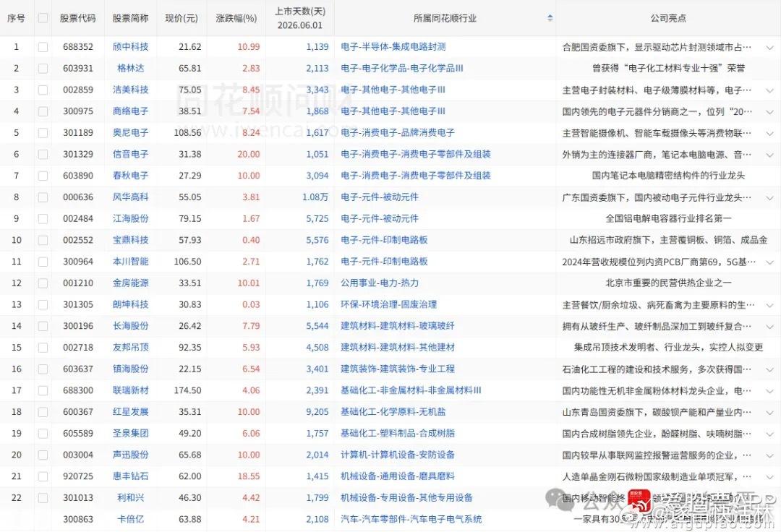Screen dimensions: 781x532
Task: Expand 奥尼电子 company highlights arrow
Action: 769,134
